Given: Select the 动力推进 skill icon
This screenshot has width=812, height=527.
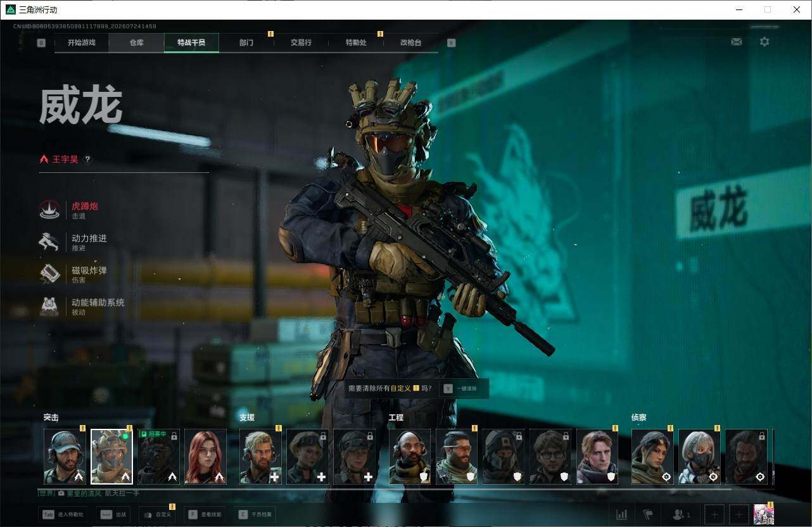Looking at the screenshot, I should tap(49, 242).
